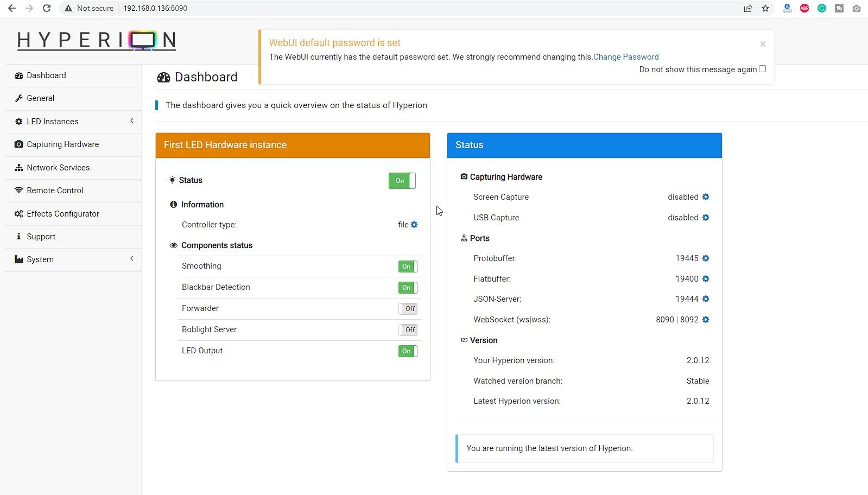The image size is (868, 495).
Task: Open JSON-Server port settings gear
Action: 706,299
